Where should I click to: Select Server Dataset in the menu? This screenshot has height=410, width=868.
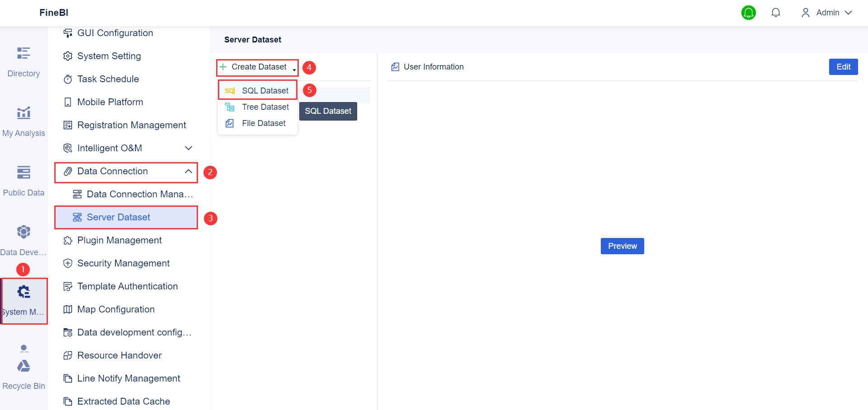(118, 217)
